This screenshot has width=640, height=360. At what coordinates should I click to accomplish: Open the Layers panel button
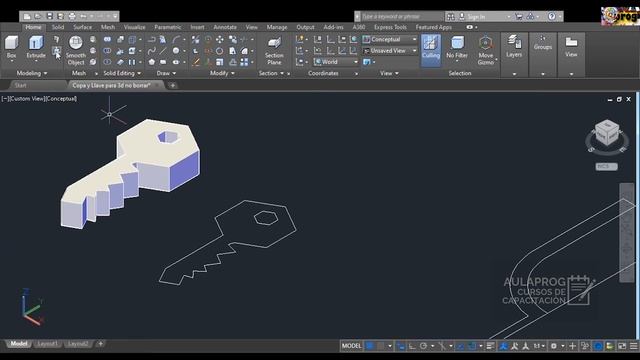click(514, 46)
